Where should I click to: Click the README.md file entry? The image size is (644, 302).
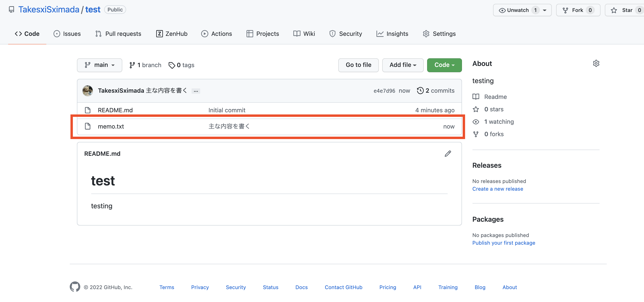115,110
